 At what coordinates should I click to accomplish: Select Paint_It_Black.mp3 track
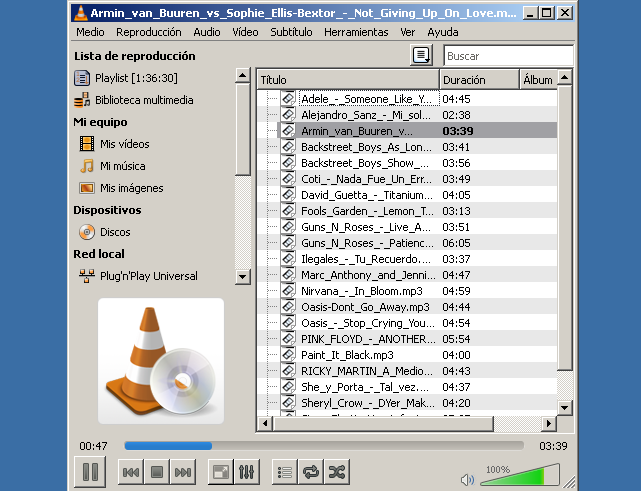coord(407,355)
